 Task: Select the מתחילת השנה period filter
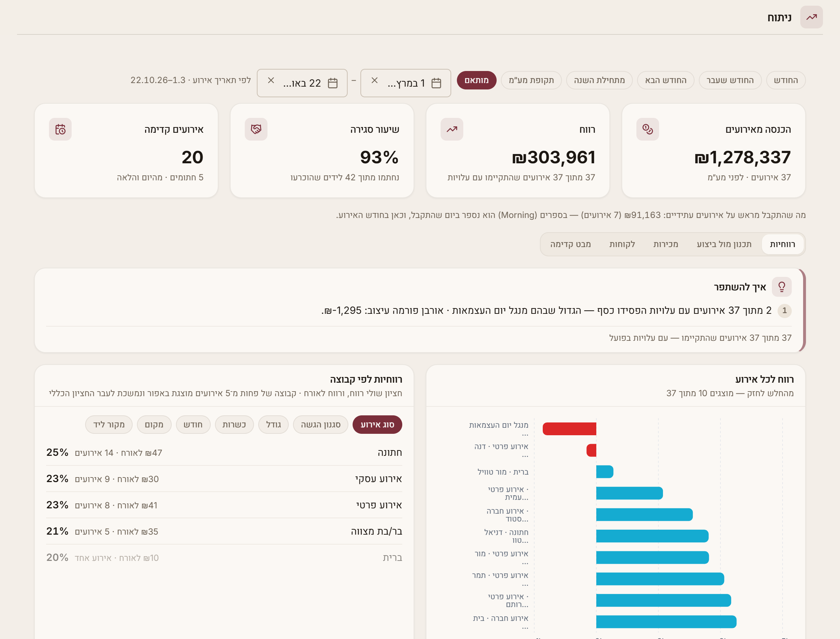(599, 80)
